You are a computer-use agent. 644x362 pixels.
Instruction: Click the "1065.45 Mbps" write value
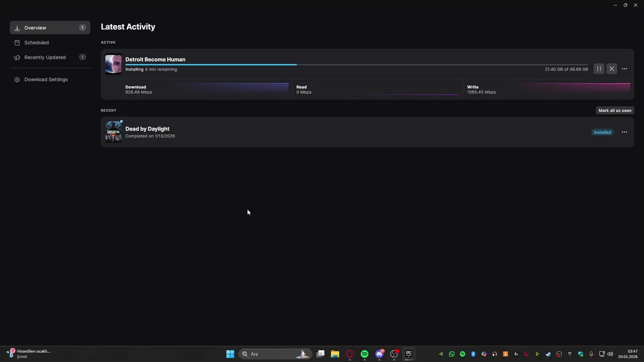click(x=481, y=92)
